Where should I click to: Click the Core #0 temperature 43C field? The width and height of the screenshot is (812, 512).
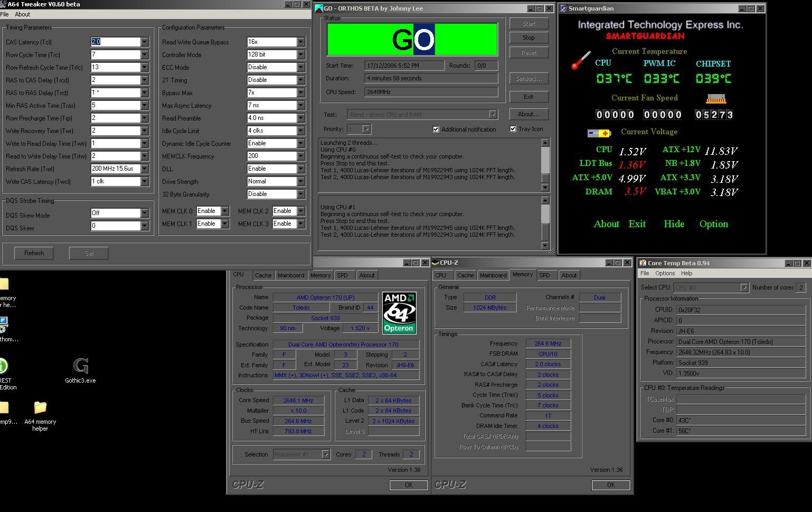click(x=741, y=420)
